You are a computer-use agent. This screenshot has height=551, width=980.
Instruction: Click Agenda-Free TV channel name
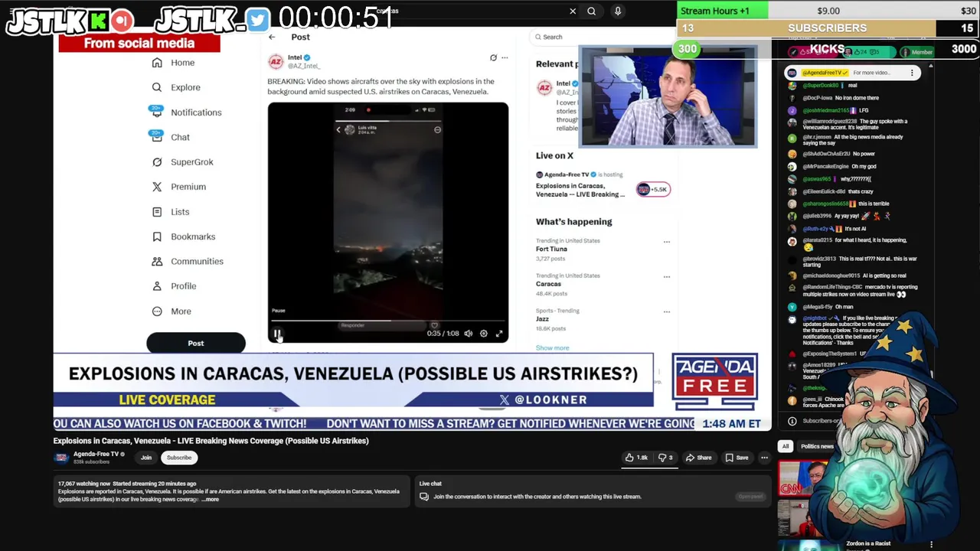(96, 454)
